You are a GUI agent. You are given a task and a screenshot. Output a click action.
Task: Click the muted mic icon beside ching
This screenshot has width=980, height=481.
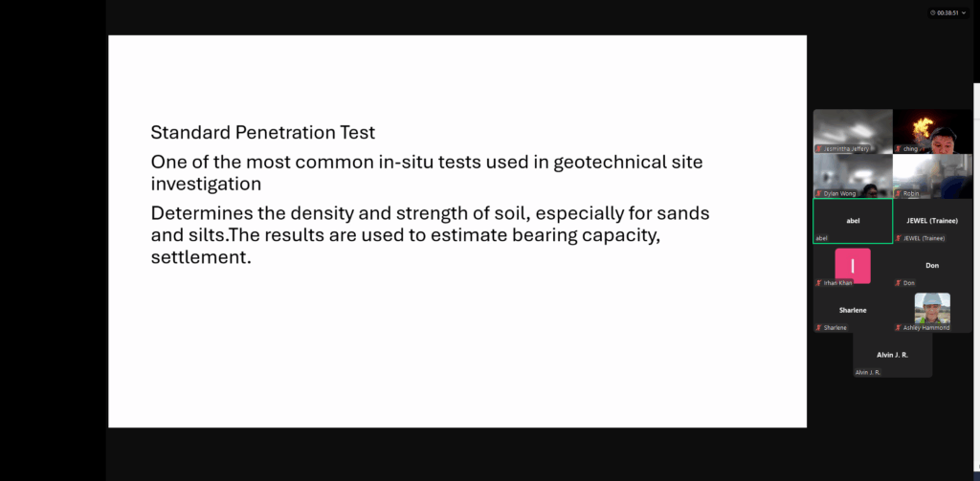[898, 148]
